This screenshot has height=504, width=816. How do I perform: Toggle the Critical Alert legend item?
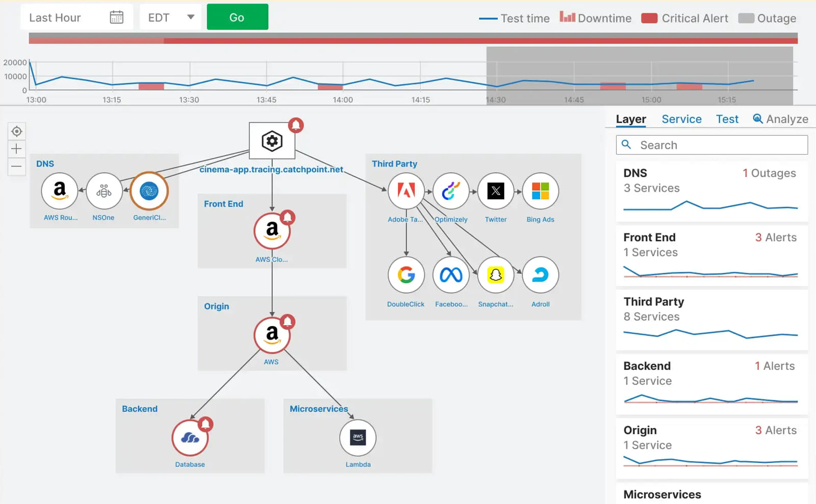(x=684, y=18)
